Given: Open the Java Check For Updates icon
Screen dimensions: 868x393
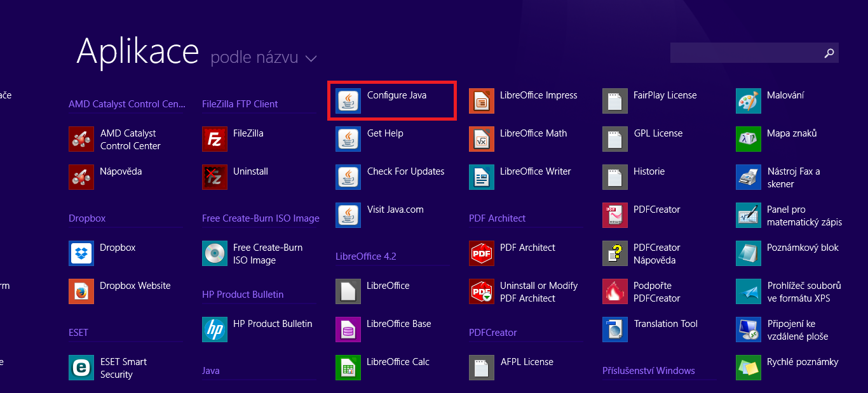Looking at the screenshot, I should click(348, 177).
